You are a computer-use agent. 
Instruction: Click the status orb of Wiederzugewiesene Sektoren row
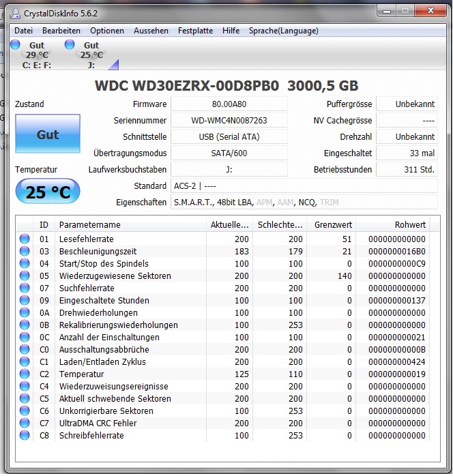pos(25,276)
